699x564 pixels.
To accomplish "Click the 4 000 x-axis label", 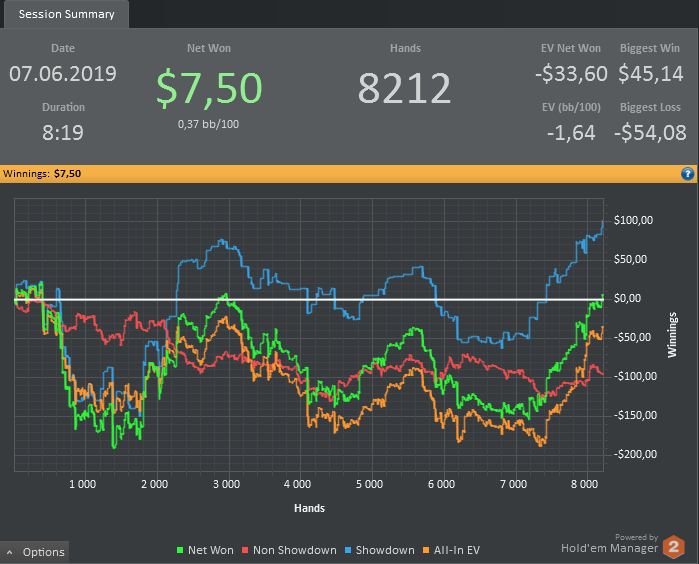I will (x=297, y=484).
